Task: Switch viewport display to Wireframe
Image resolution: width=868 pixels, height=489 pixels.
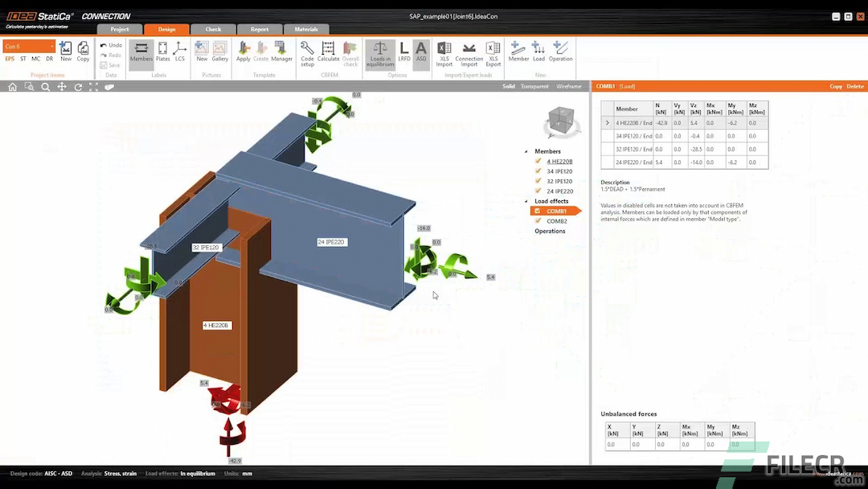Action: pos(569,86)
